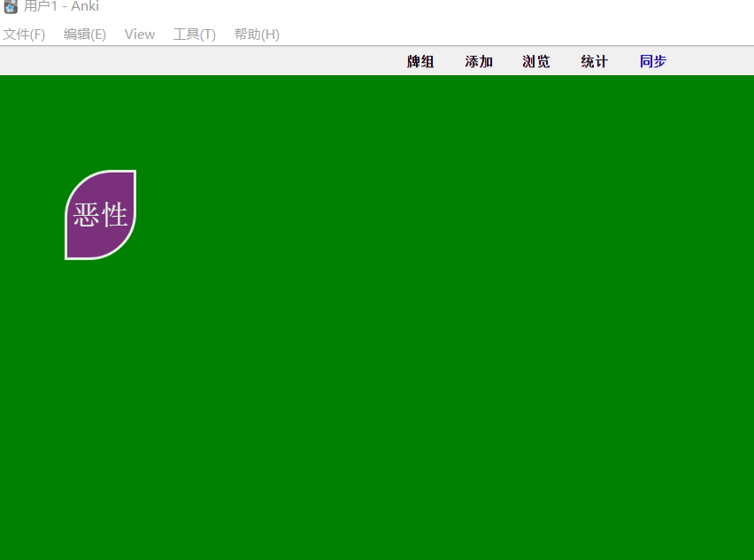Go to 牌组 decks screen
Image resolution: width=754 pixels, height=560 pixels.
(x=420, y=62)
